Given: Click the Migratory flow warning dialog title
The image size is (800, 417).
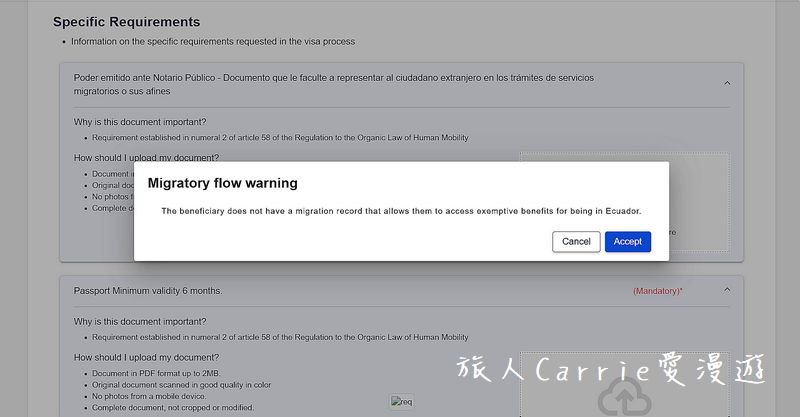Looking at the screenshot, I should (x=222, y=183).
